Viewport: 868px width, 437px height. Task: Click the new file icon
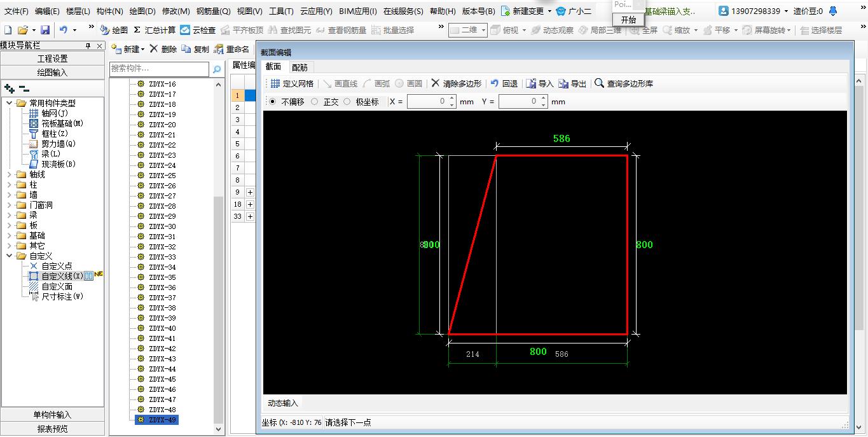pyautogui.click(x=8, y=30)
